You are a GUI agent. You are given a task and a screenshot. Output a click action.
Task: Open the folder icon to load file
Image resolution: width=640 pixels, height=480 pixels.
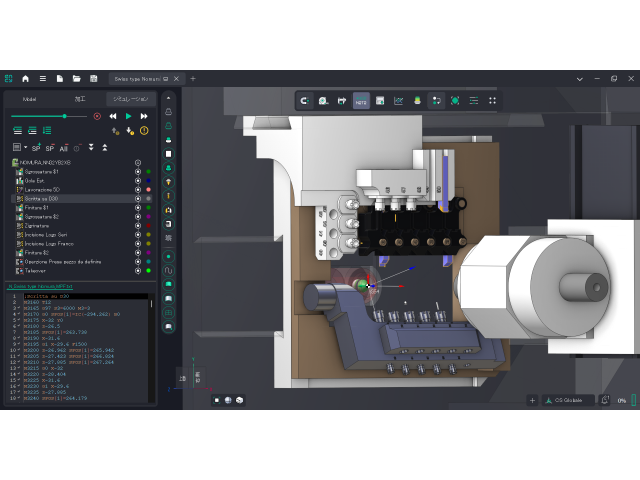(76, 78)
